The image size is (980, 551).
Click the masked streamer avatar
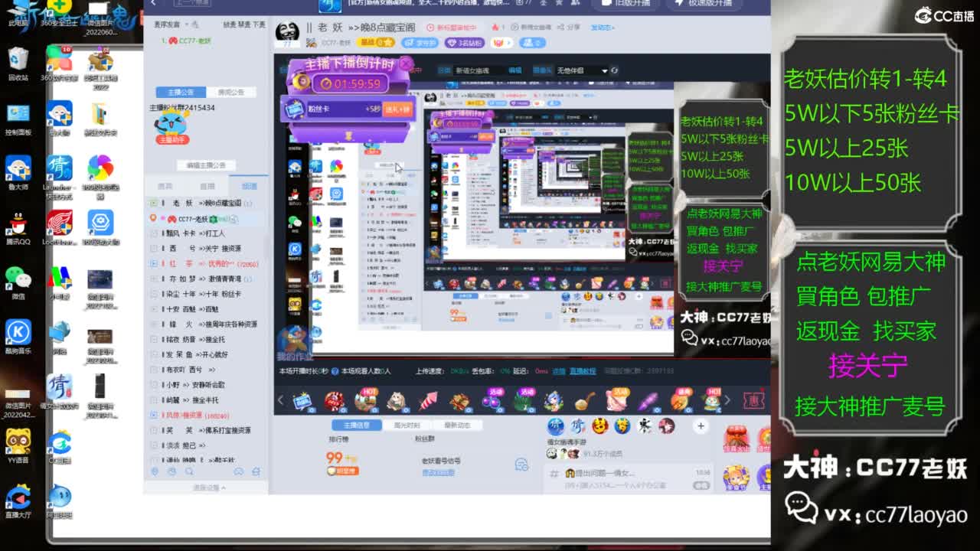tap(287, 34)
